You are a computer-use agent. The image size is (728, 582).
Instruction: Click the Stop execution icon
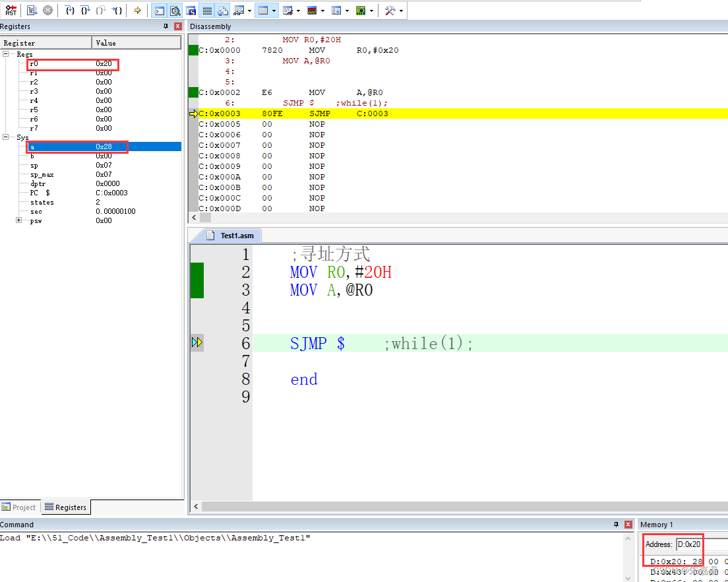click(x=47, y=10)
